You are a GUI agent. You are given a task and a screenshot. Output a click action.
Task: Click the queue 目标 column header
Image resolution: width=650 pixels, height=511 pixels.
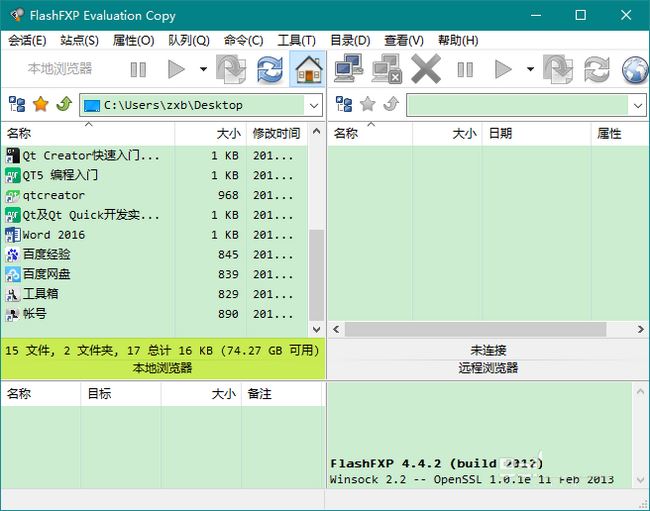(121, 394)
